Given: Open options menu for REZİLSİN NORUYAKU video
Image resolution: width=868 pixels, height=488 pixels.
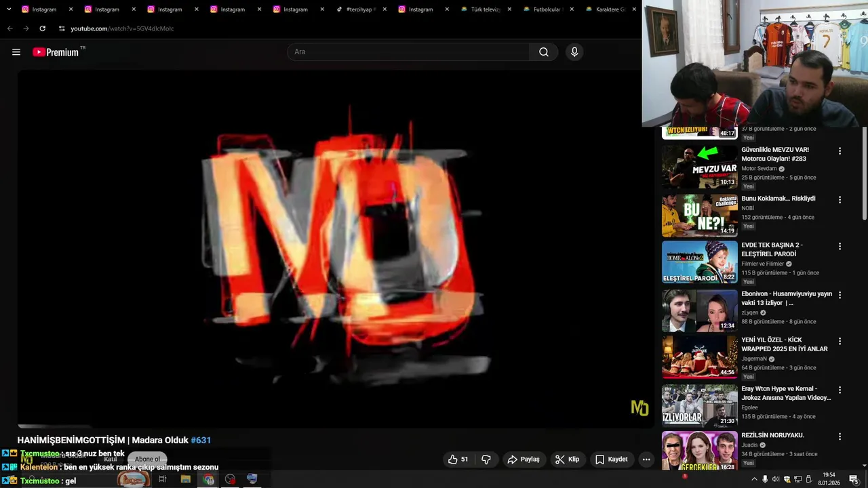Looking at the screenshot, I should (840, 436).
